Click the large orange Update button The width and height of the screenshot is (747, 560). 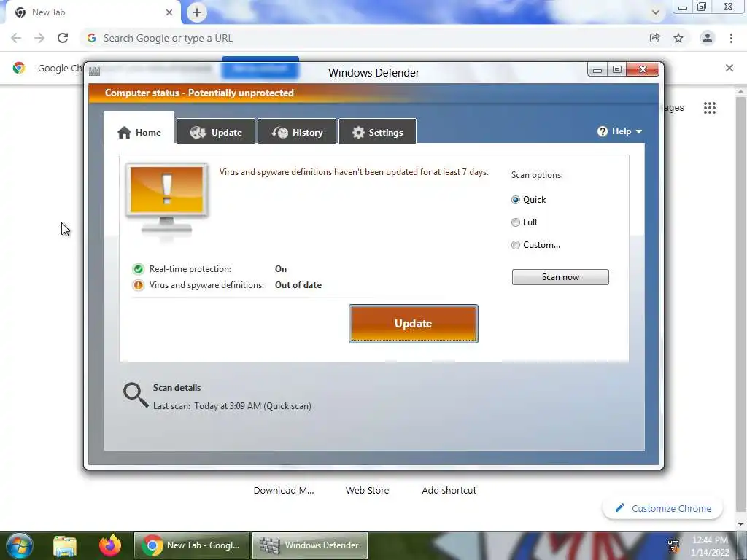coord(414,324)
